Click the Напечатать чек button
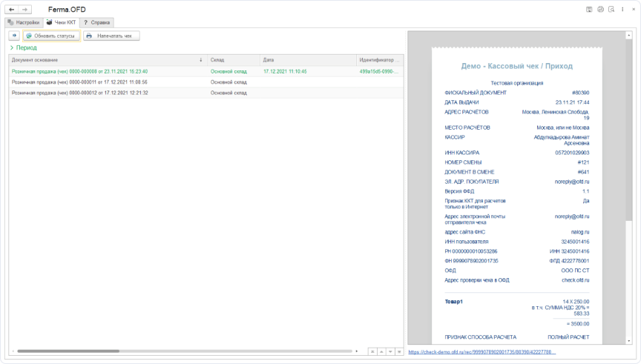 [x=111, y=36]
